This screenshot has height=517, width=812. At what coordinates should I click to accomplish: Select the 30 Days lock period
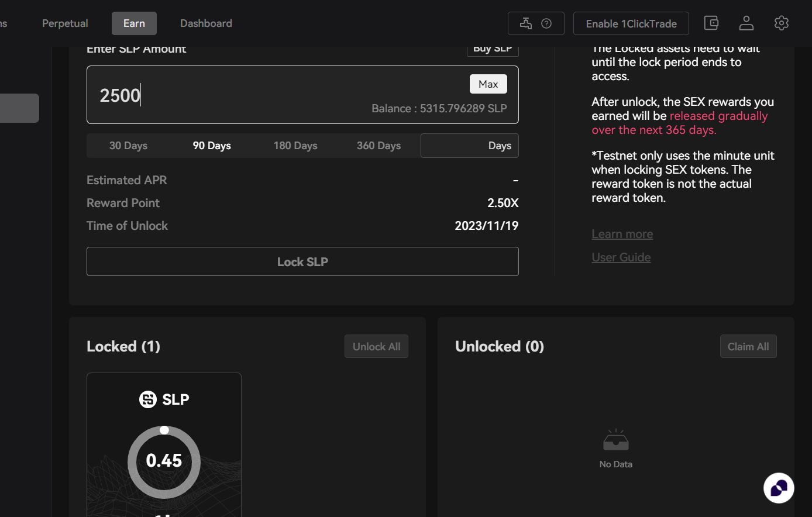point(128,146)
